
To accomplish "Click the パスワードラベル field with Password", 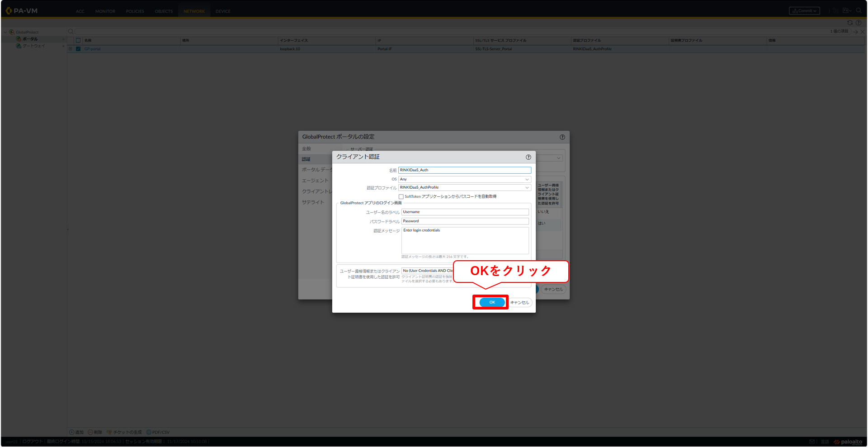I will point(465,221).
